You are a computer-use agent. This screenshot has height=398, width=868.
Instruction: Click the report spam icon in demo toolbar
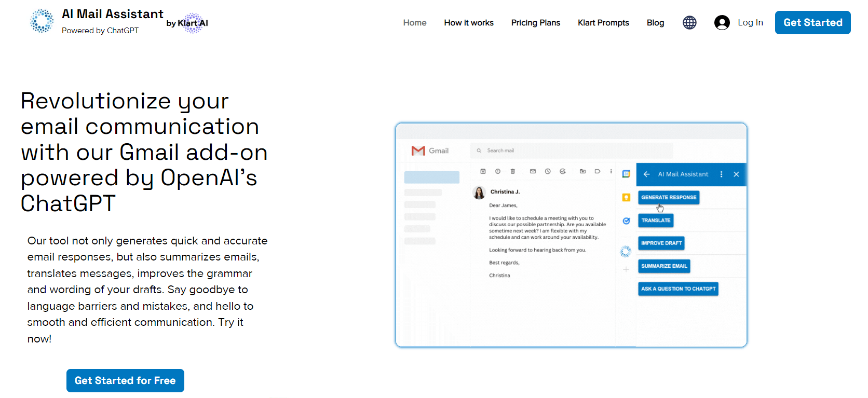click(497, 171)
